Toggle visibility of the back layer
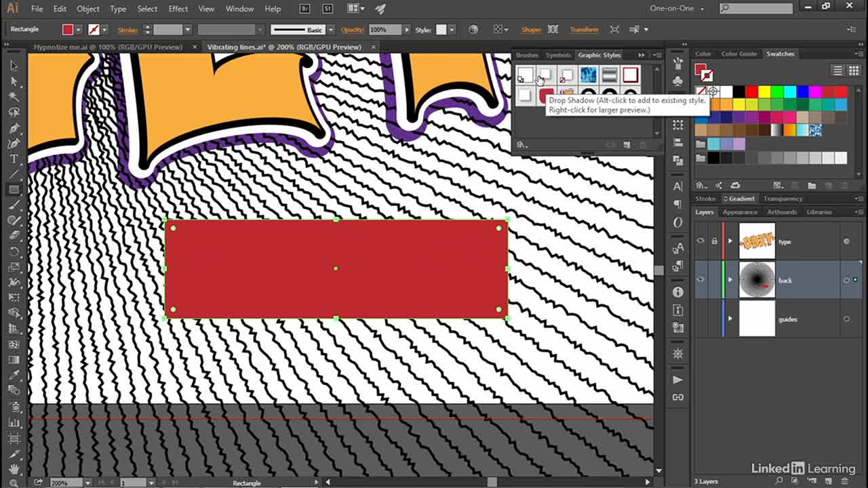The width and height of the screenshot is (868, 488). point(701,280)
